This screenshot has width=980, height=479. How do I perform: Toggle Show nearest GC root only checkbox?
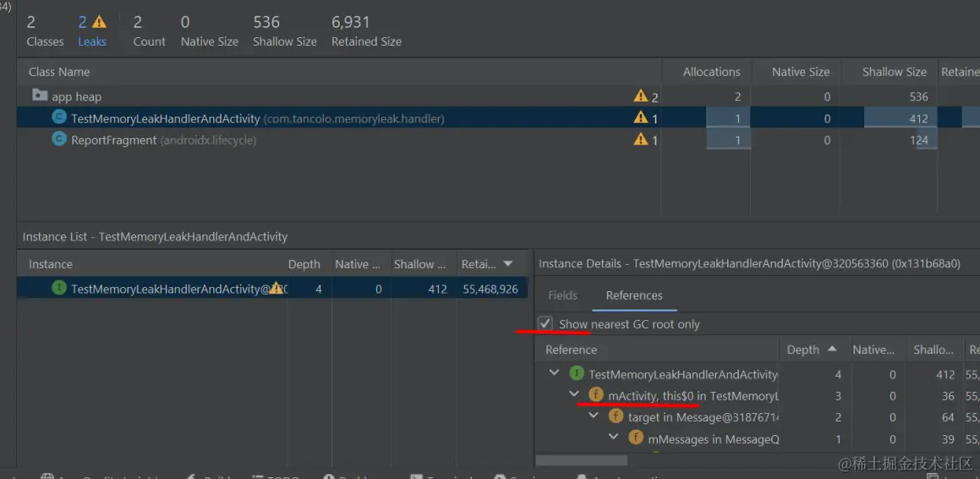tap(545, 323)
